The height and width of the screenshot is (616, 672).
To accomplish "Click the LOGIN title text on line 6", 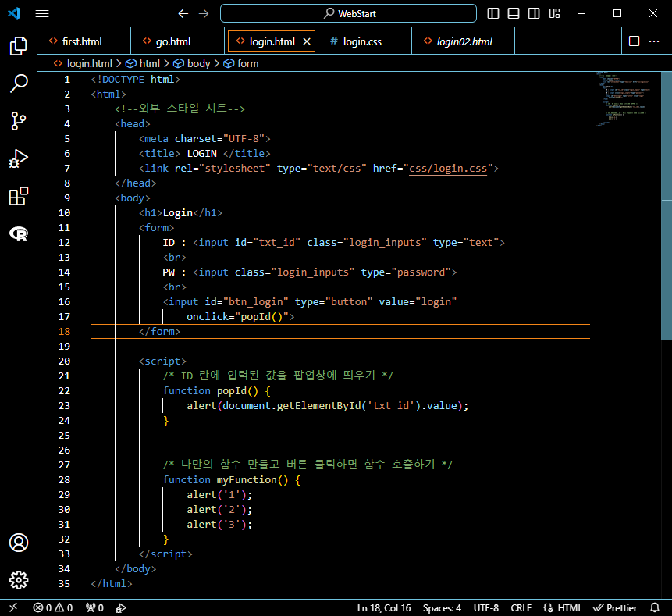I will (201, 154).
